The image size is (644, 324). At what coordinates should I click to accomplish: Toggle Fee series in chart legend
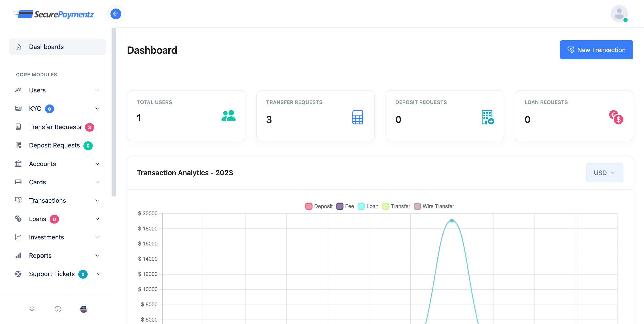[345, 206]
